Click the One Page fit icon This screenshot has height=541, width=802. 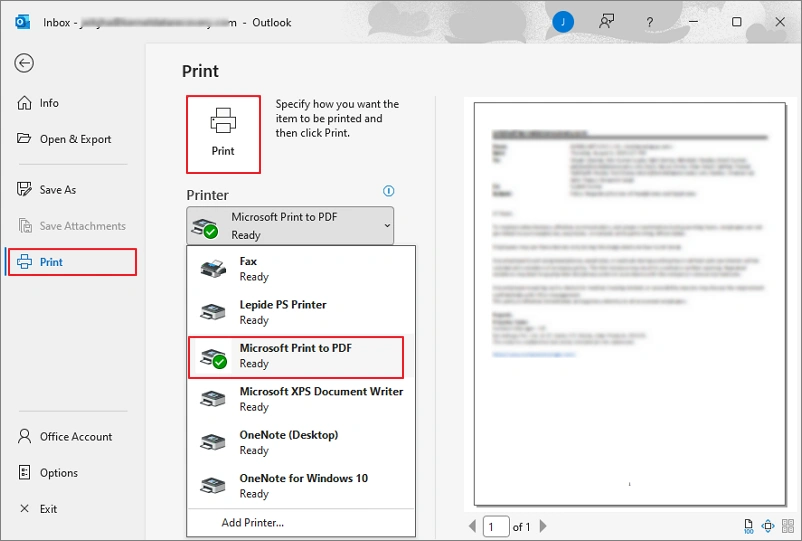[768, 526]
